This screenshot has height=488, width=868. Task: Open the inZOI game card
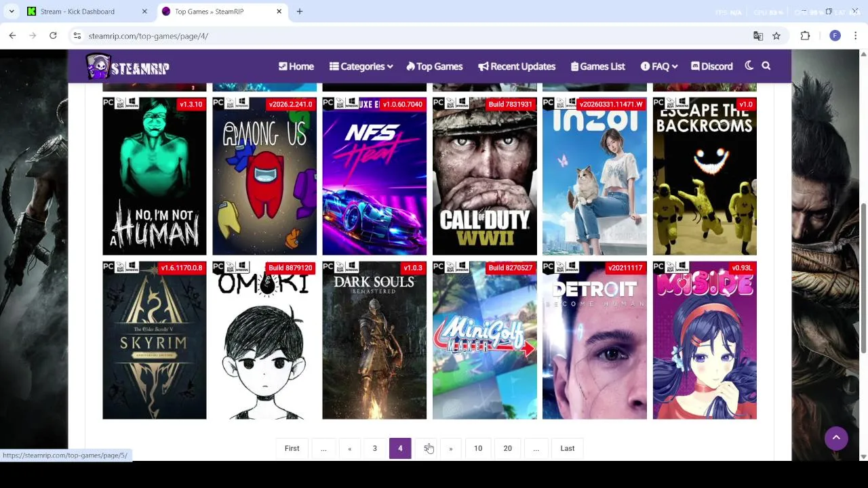click(x=595, y=176)
